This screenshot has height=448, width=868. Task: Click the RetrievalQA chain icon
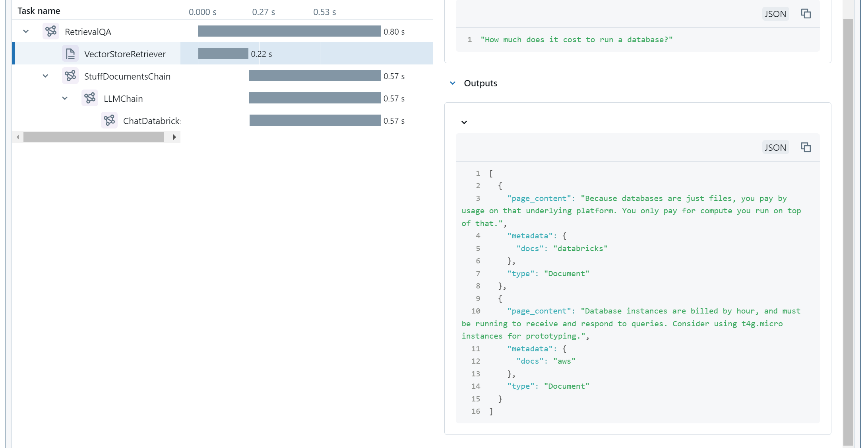click(x=51, y=31)
